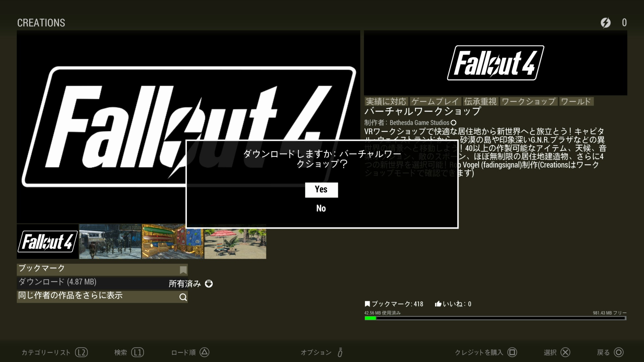Click the owned download circle icon
Viewport: 644px width, 362px height.
click(209, 284)
